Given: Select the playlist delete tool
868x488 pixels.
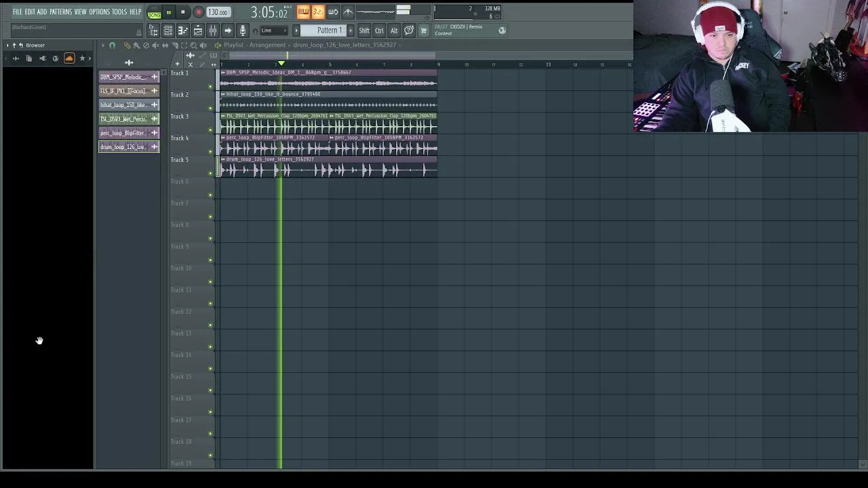Looking at the screenshot, I should coord(146,45).
